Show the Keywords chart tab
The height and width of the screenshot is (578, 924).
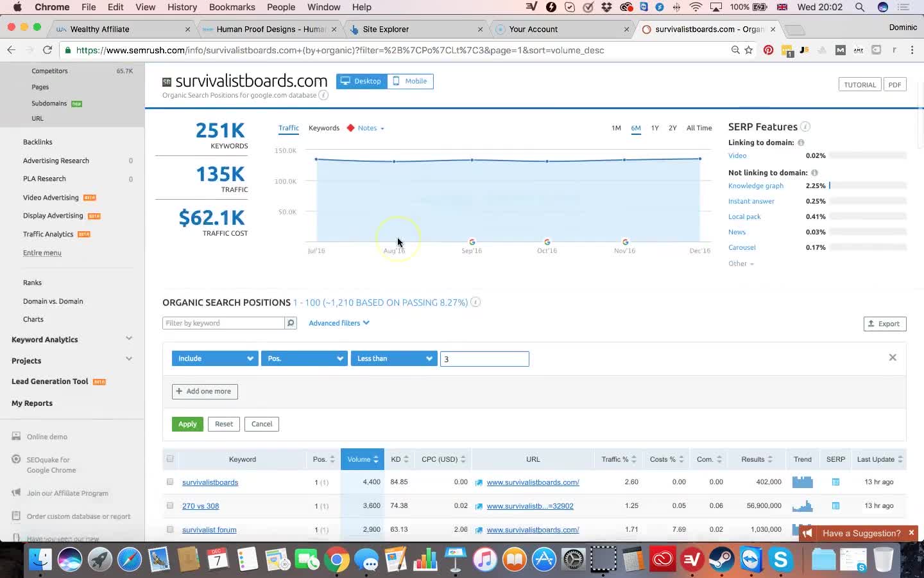pyautogui.click(x=324, y=128)
